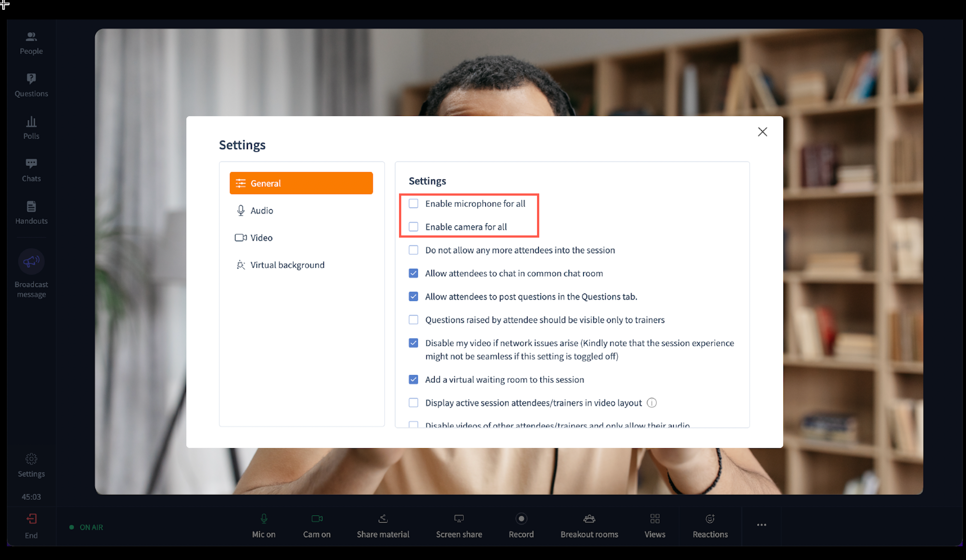The image size is (966, 560).
Task: Check Questions visible only to trainers
Action: pyautogui.click(x=413, y=319)
